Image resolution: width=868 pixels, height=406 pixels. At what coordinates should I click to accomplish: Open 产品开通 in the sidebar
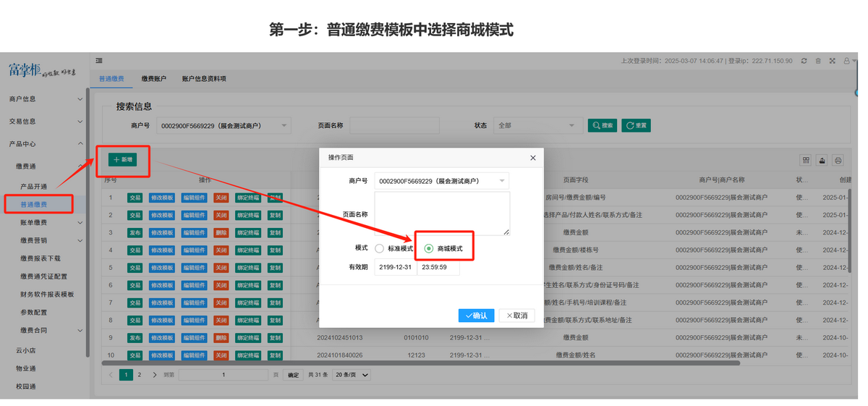tap(33, 187)
